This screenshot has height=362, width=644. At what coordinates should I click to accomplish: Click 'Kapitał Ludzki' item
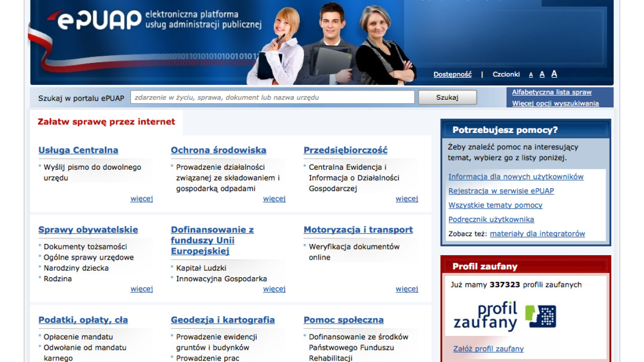click(x=201, y=268)
